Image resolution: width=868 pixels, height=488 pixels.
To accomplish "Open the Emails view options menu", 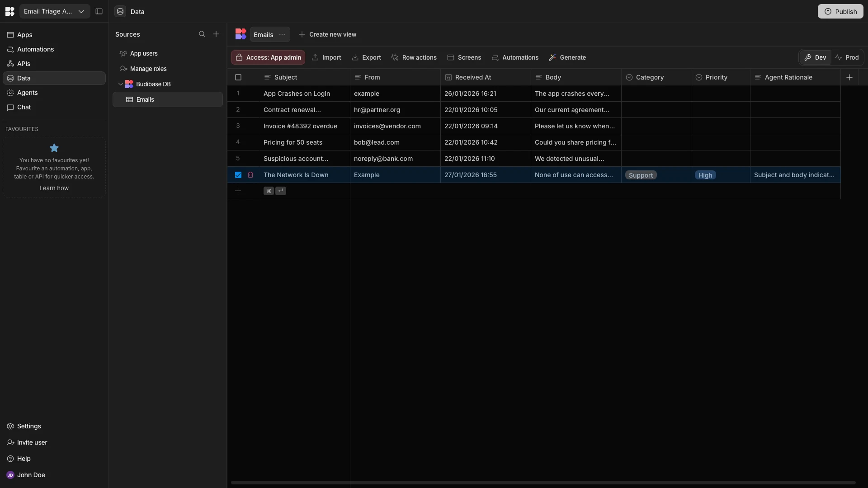I will point(282,34).
